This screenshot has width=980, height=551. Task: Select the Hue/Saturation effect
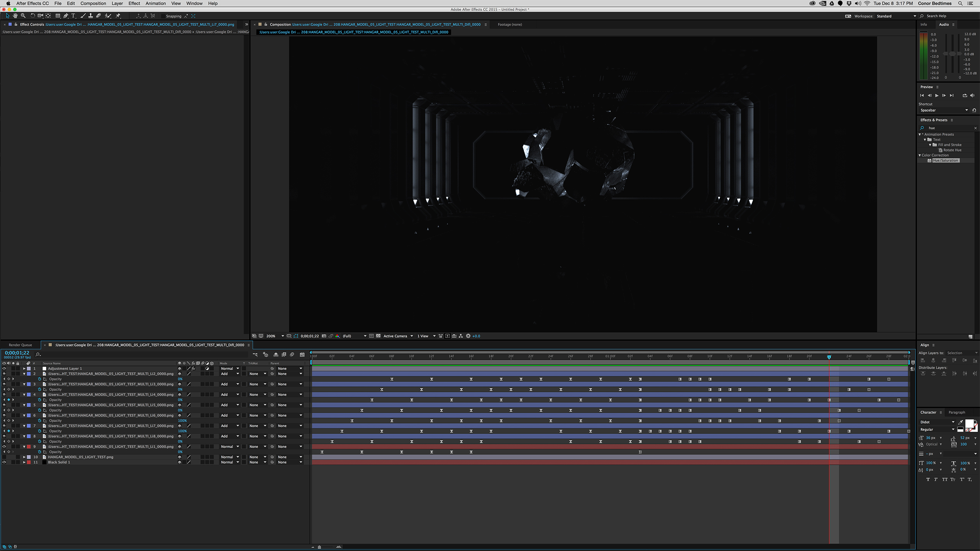tap(945, 161)
